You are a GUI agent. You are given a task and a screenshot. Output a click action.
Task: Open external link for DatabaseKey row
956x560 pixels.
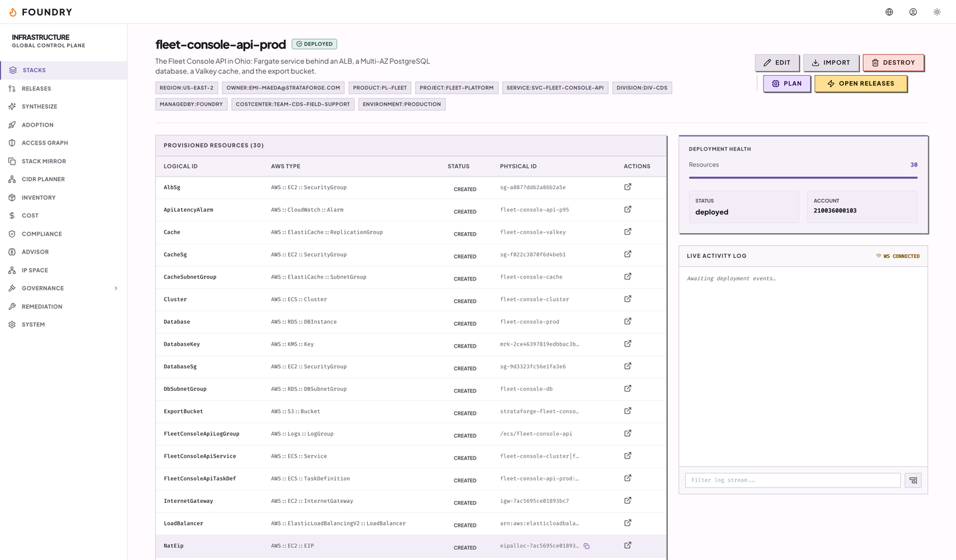coord(628,344)
